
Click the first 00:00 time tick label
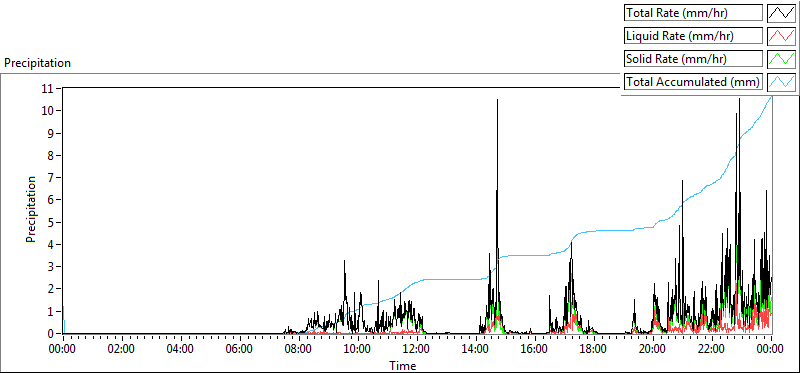pos(63,349)
